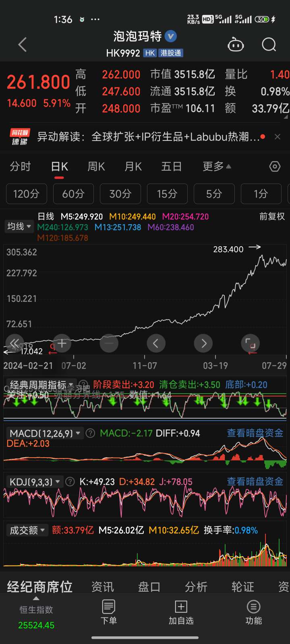
Task: Switch to 月K chart tab
Action: tap(133, 166)
